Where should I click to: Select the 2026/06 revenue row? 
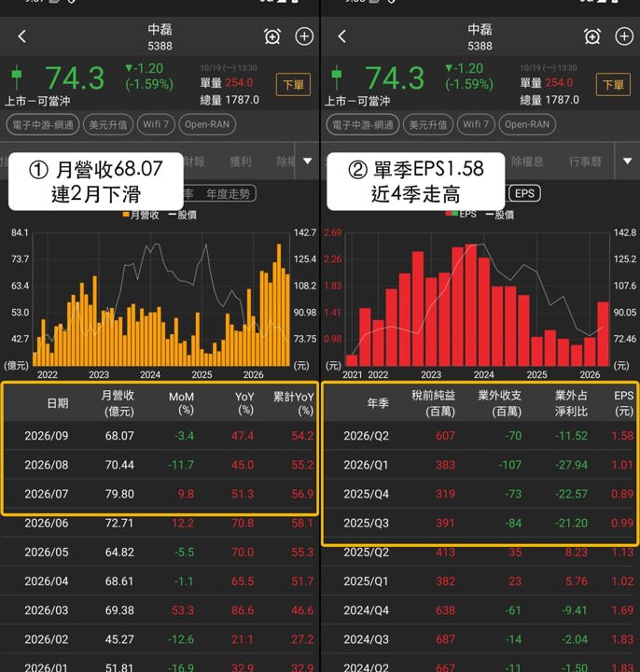click(160, 523)
